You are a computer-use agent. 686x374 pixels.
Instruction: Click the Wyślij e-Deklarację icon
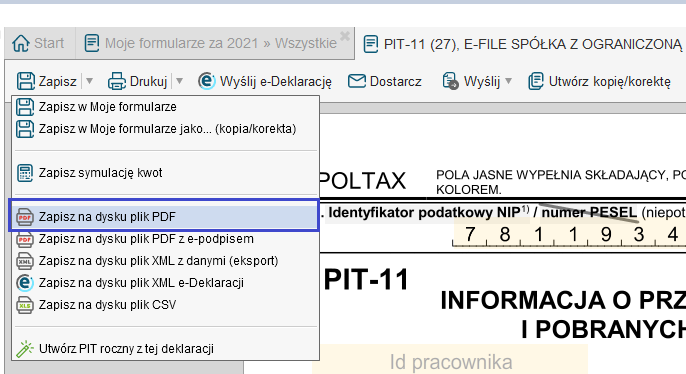pyautogui.click(x=206, y=81)
